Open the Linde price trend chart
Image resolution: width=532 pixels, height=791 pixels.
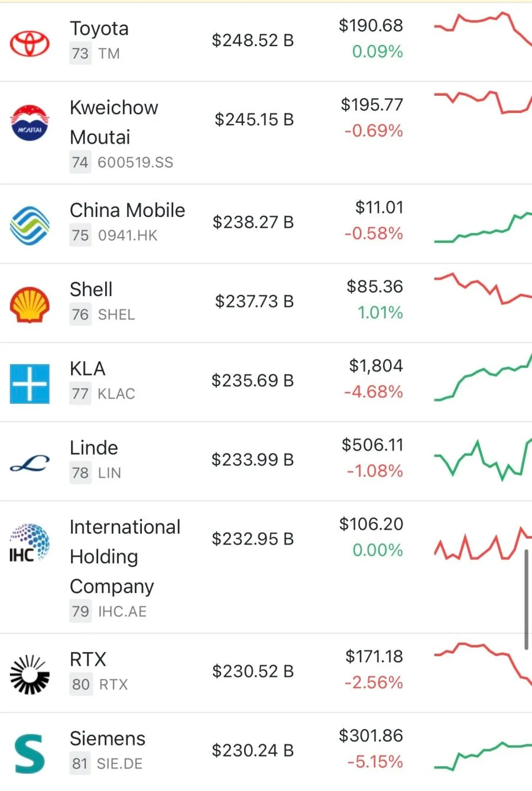(x=483, y=459)
